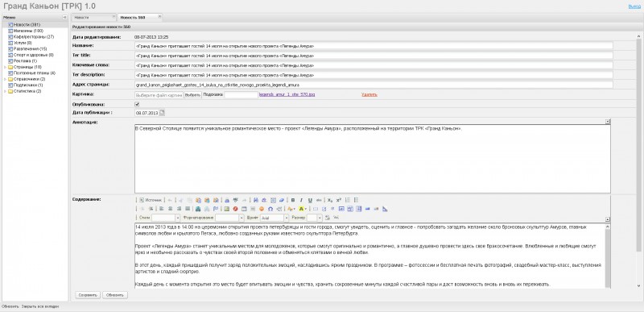Screen dimensions: 644x312
Task: Click Закрыть все вкладки in status bar
Action: click(x=40, y=306)
